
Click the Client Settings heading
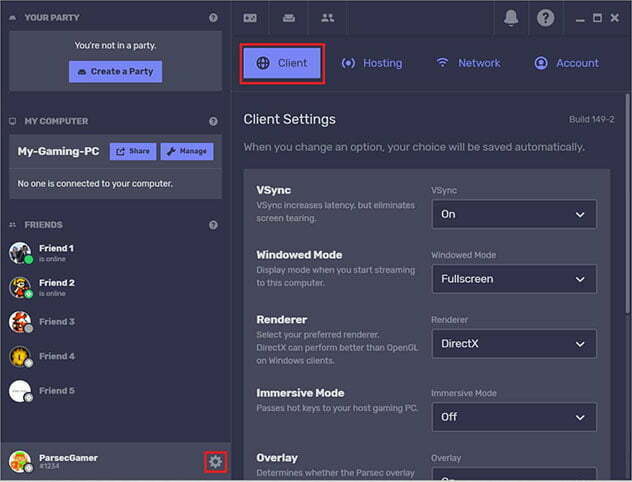[289, 120]
